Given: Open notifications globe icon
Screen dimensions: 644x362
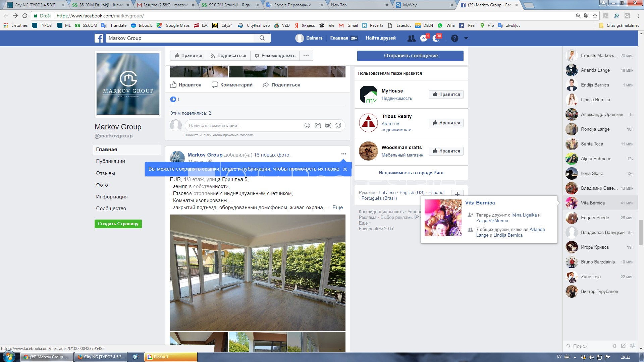Looking at the screenshot, I should pyautogui.click(x=436, y=38).
